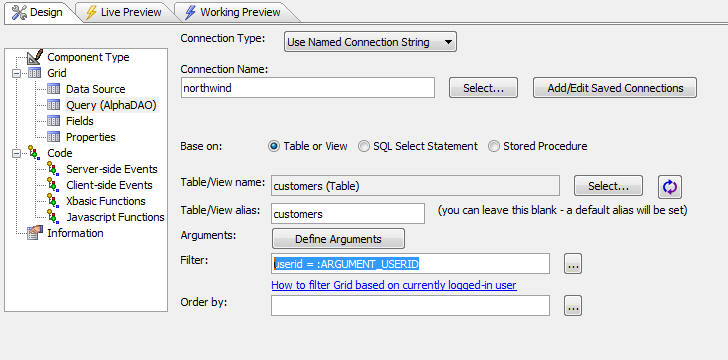Screen dimensions: 728x360
Task: Click the Server-side Events icon
Action: point(52,169)
